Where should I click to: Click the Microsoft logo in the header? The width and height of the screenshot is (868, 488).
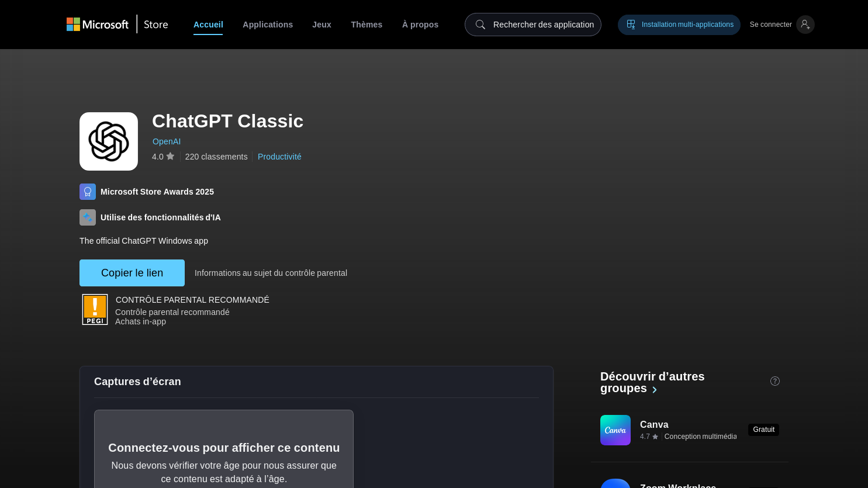pyautogui.click(x=97, y=25)
